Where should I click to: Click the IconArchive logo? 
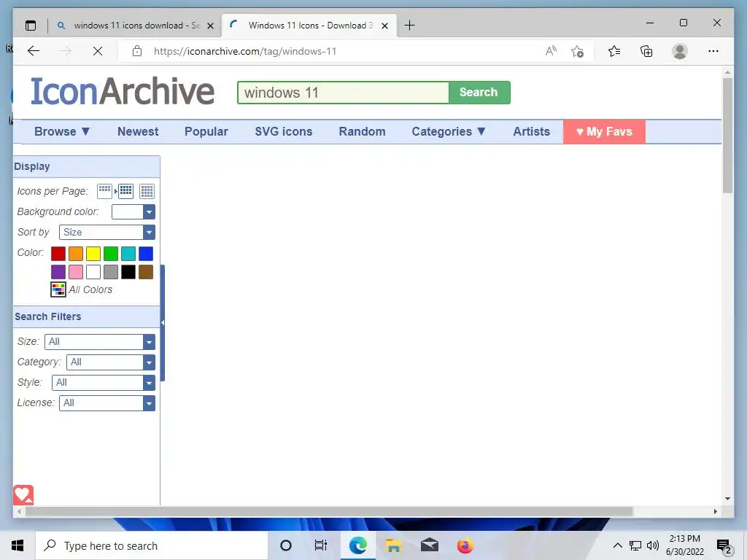click(123, 91)
